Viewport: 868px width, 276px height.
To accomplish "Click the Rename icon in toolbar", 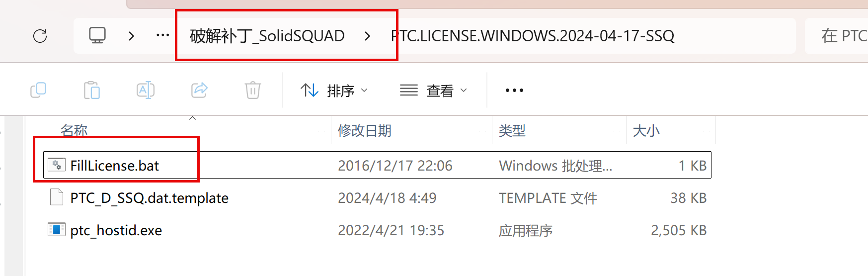I will (146, 90).
